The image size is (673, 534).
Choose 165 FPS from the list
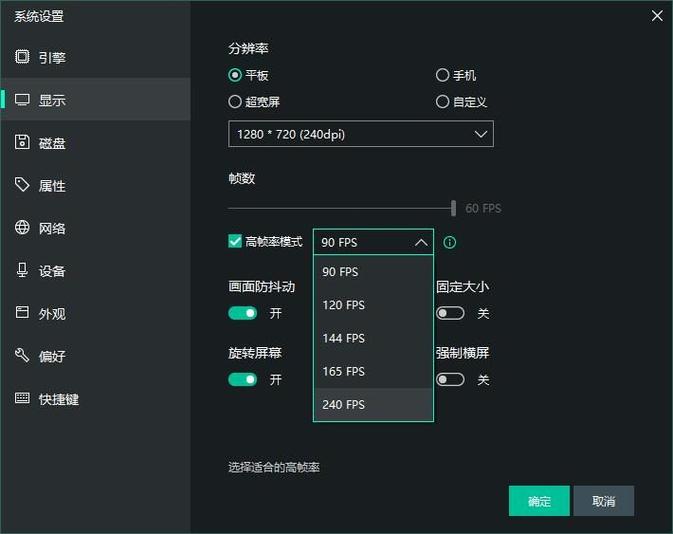373,371
